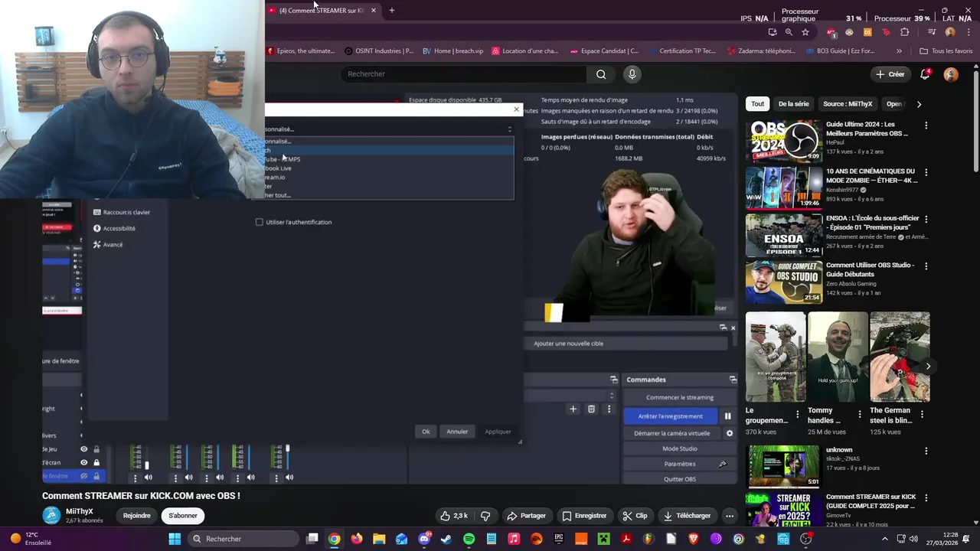
Task: Open Epic Games launcher from taskbar
Action: [558, 539]
